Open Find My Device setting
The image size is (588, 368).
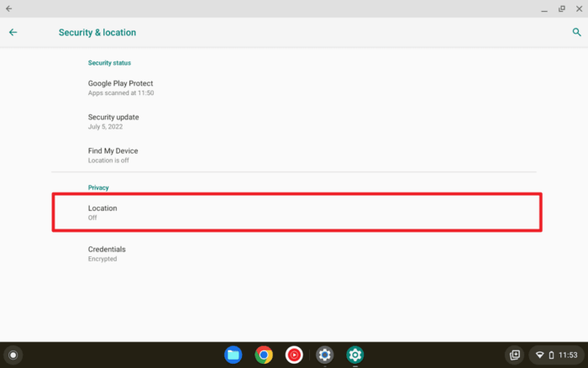pos(294,155)
